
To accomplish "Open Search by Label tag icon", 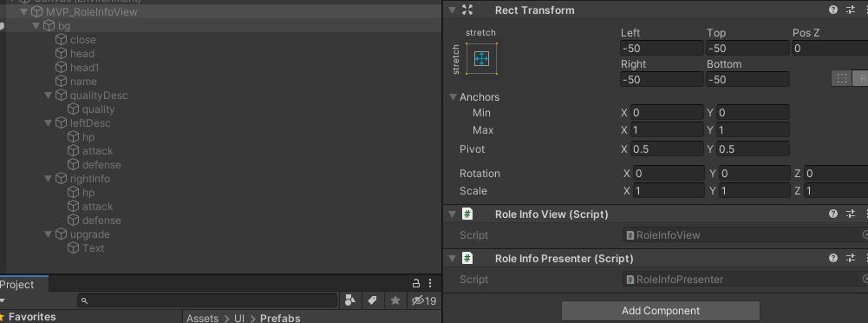I will (372, 300).
